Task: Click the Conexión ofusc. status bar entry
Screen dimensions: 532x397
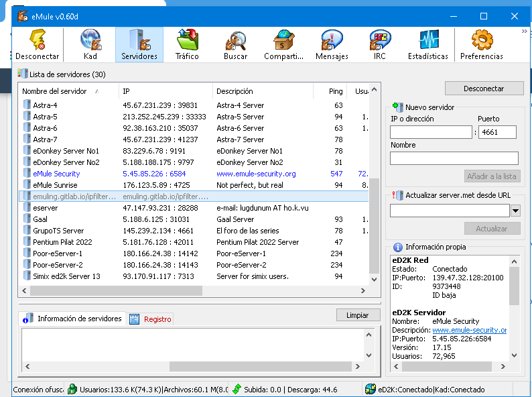Action: (x=38, y=389)
